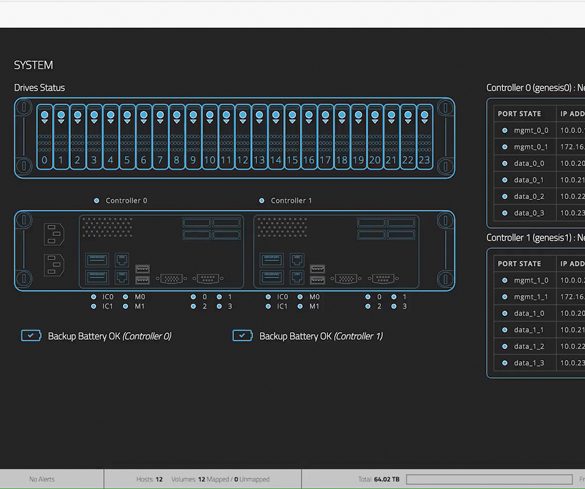Click Controller 0 M0 port indicator

point(125,297)
